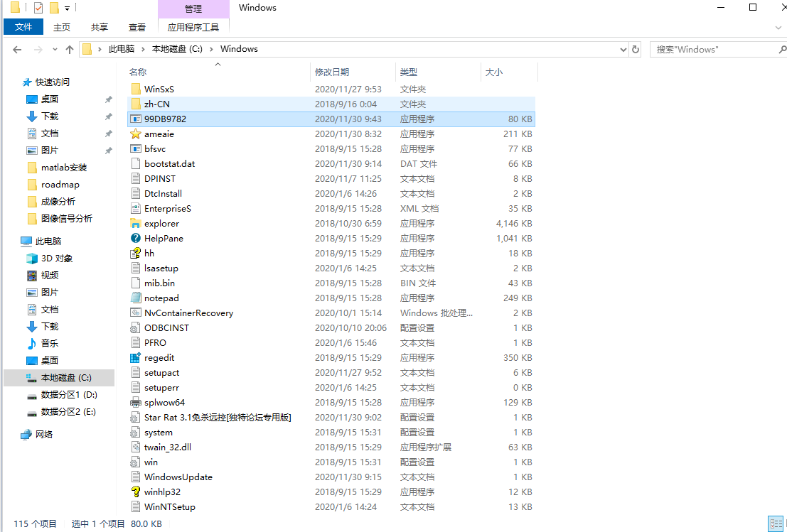Open the 成像分析 folder in sidebar
The width and height of the screenshot is (787, 532).
(x=58, y=201)
